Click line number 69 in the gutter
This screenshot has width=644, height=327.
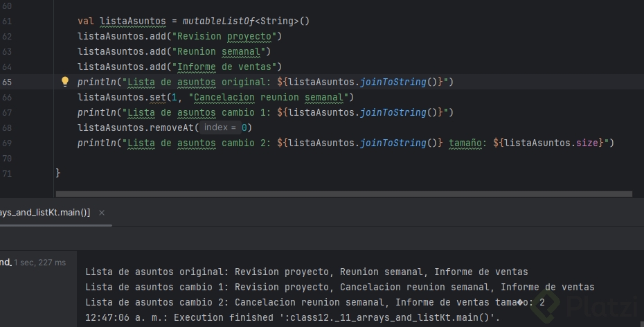pyautogui.click(x=8, y=143)
